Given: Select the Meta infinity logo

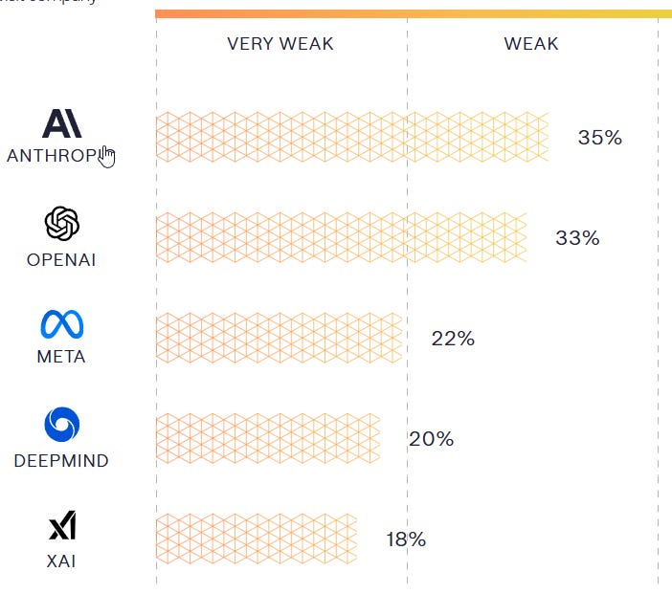Looking at the screenshot, I should 61,324.
